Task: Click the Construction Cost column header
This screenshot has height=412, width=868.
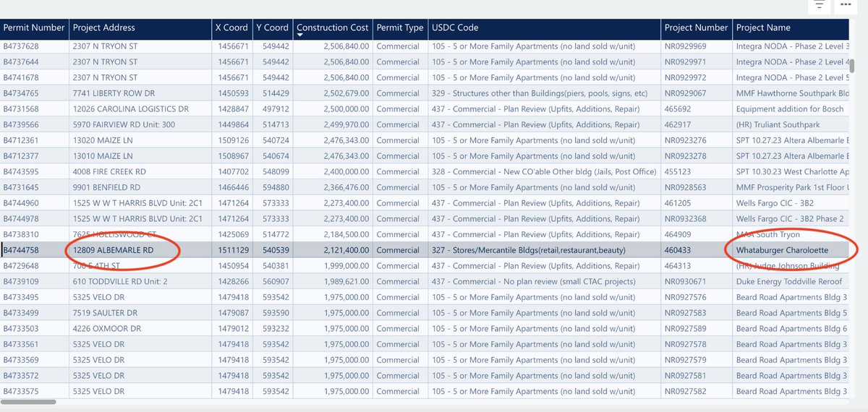Action: click(333, 27)
